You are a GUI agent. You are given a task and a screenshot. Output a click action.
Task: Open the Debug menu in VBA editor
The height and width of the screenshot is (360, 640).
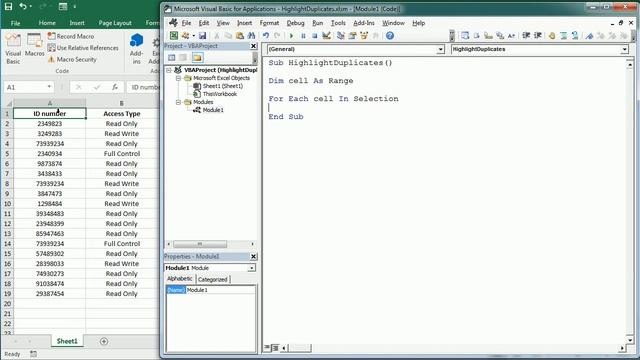(x=296, y=23)
